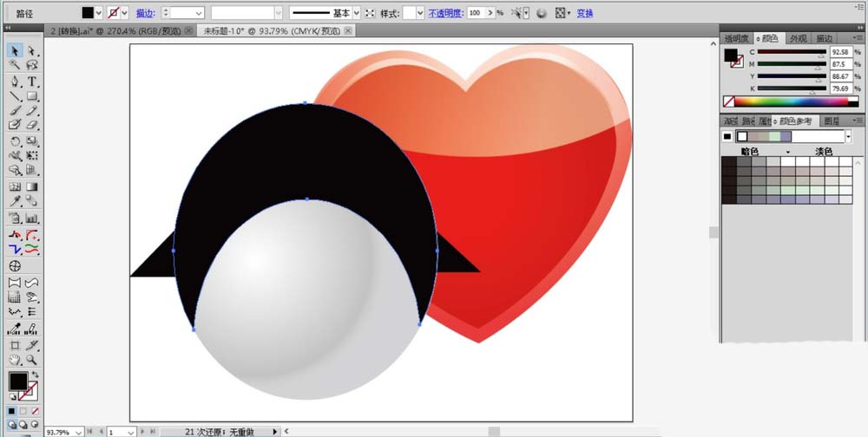Set paint mode to None button
Viewport: 868px width, 437px height.
tap(35, 412)
